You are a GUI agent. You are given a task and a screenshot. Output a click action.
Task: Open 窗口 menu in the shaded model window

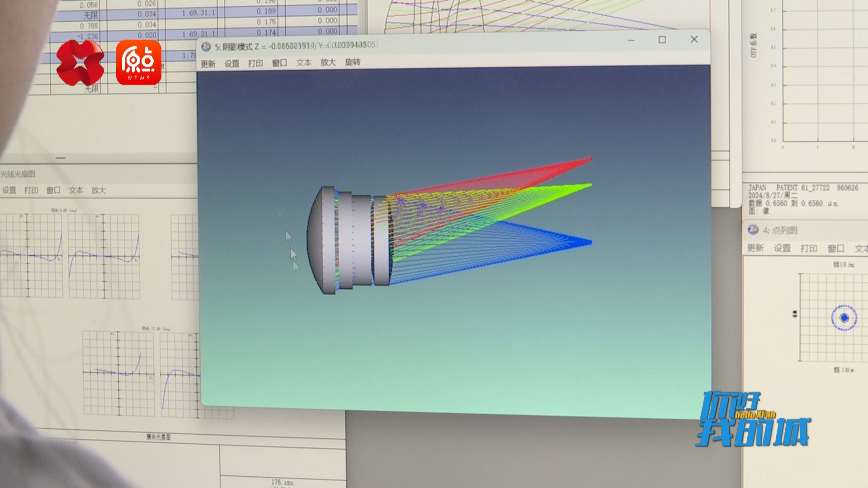tap(279, 63)
